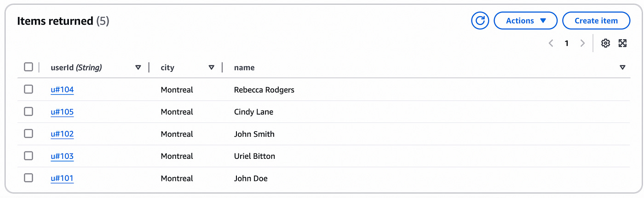Open the u#102 item link
644x198 pixels.
point(62,134)
